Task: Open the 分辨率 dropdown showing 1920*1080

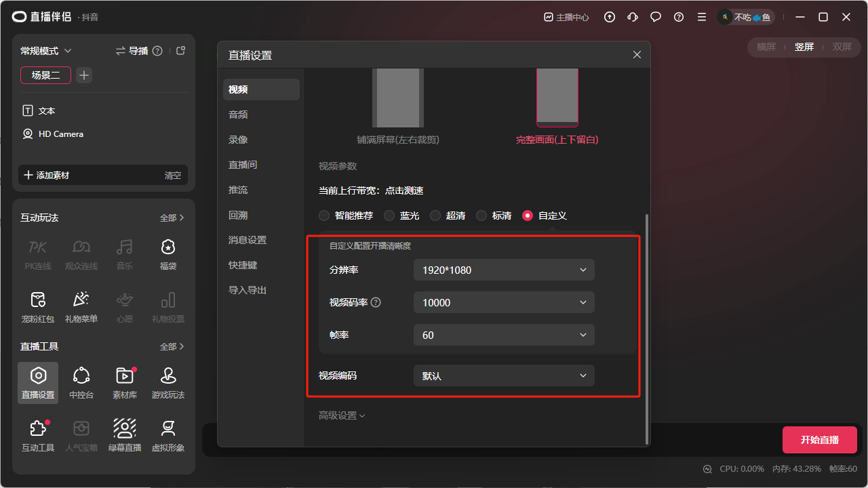Action: coord(504,270)
